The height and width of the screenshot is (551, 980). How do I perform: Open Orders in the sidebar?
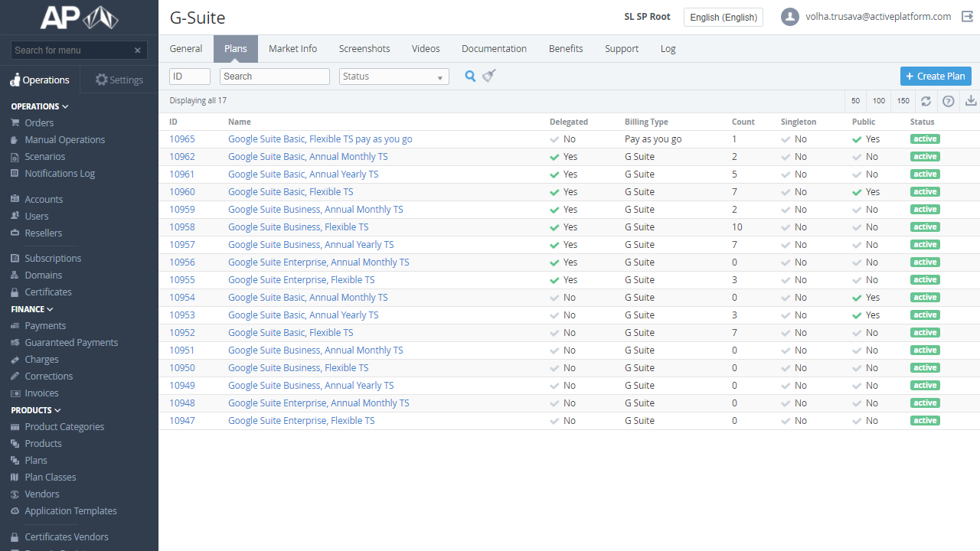coord(39,122)
